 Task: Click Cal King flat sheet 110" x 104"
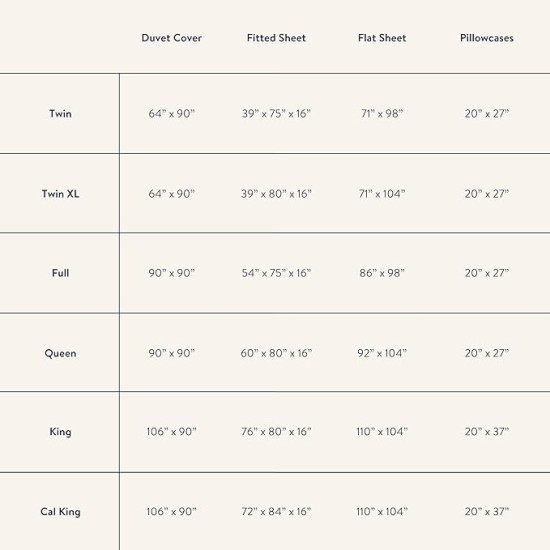[382, 512]
